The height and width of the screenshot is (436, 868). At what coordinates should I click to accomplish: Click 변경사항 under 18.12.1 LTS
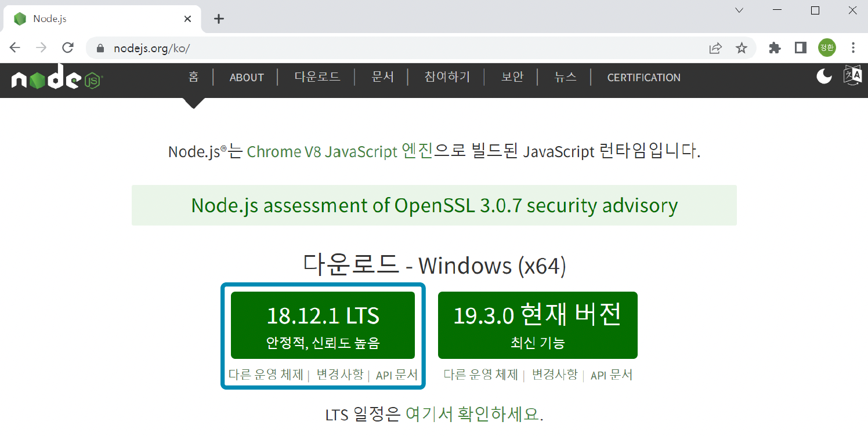point(339,375)
